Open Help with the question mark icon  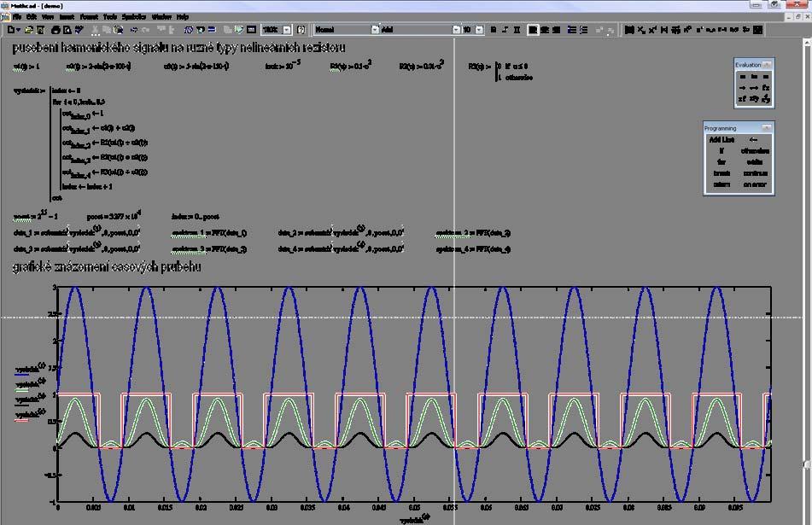tap(301, 30)
